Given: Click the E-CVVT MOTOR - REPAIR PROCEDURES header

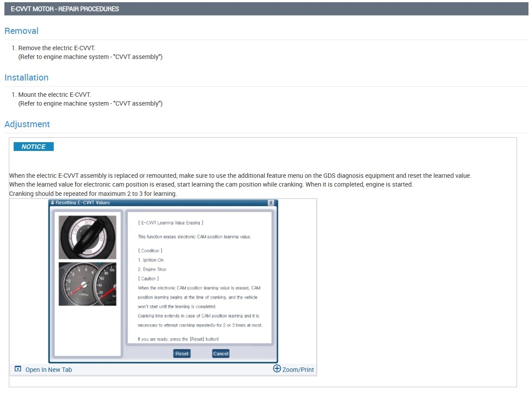Looking at the screenshot, I should click(x=65, y=9).
